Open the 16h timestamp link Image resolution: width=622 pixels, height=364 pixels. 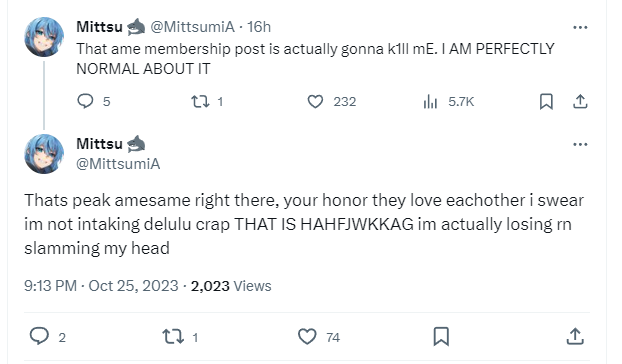259,27
